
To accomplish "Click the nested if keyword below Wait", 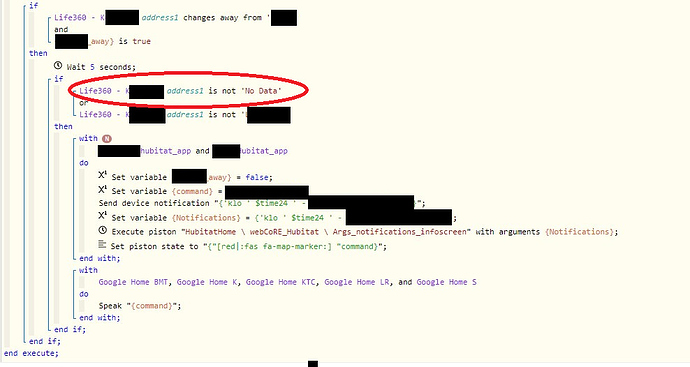I will click(59, 79).
